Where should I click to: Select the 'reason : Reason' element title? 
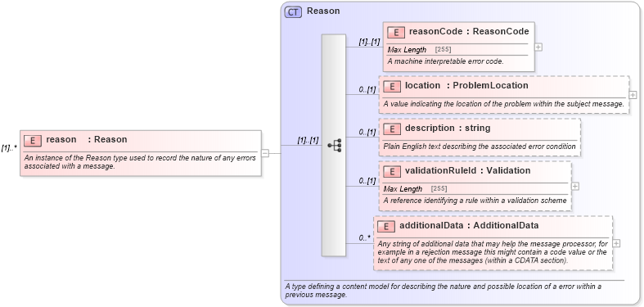point(87,139)
